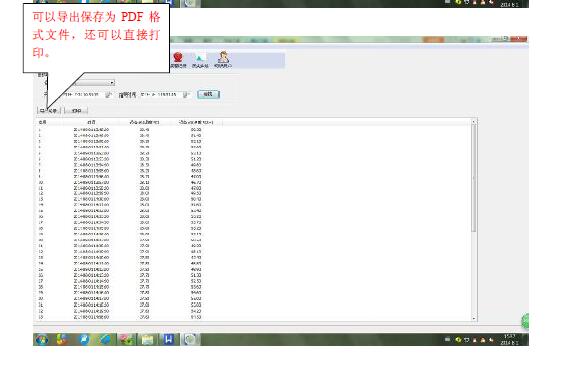Image resolution: width=584 pixels, height=371 pixels.
Task: Click the print button above the table
Action: 76,111
